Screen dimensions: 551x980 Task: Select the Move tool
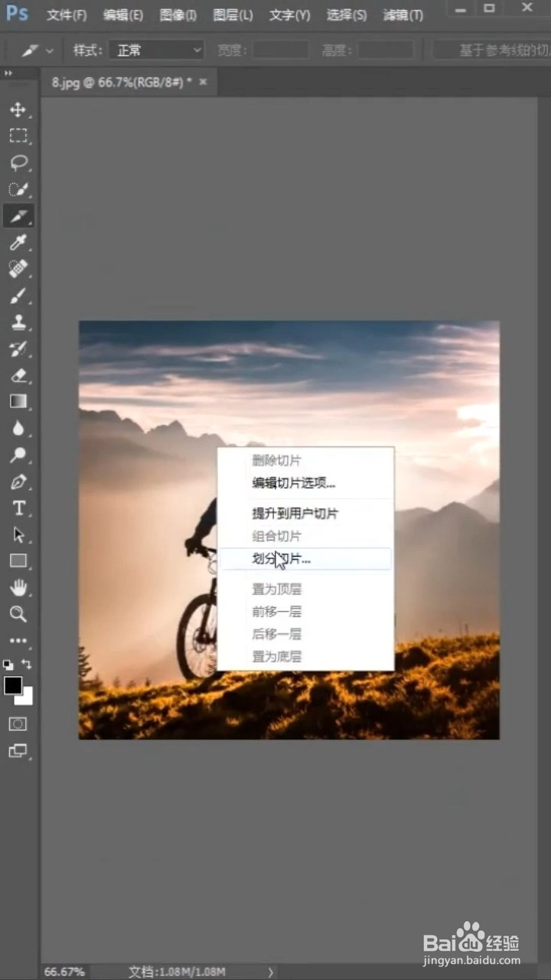pyautogui.click(x=18, y=109)
